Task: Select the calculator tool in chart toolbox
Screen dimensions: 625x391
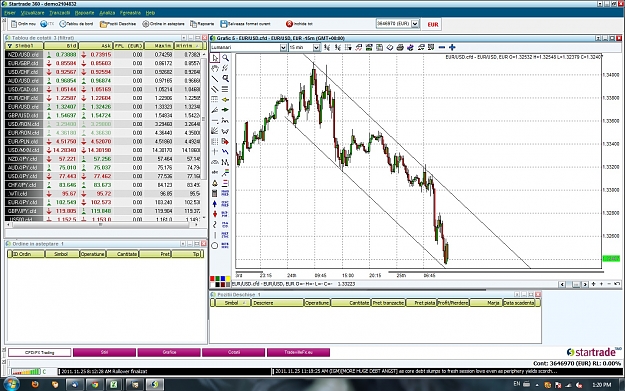Action: click(215, 193)
